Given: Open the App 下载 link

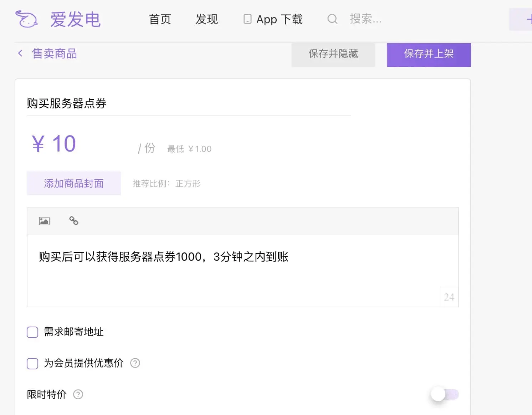Looking at the screenshot, I should pyautogui.click(x=279, y=19).
